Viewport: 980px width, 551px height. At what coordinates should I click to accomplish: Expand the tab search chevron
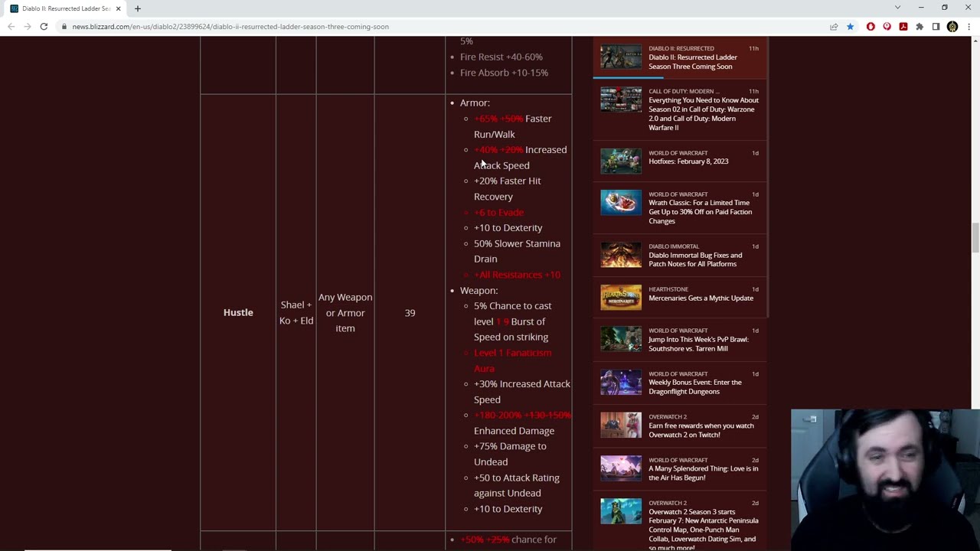[x=897, y=8]
